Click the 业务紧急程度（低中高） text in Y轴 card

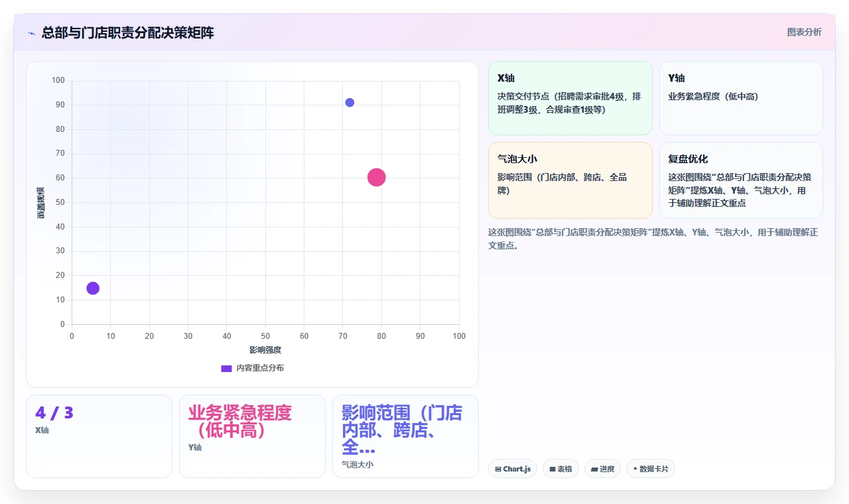(x=714, y=96)
